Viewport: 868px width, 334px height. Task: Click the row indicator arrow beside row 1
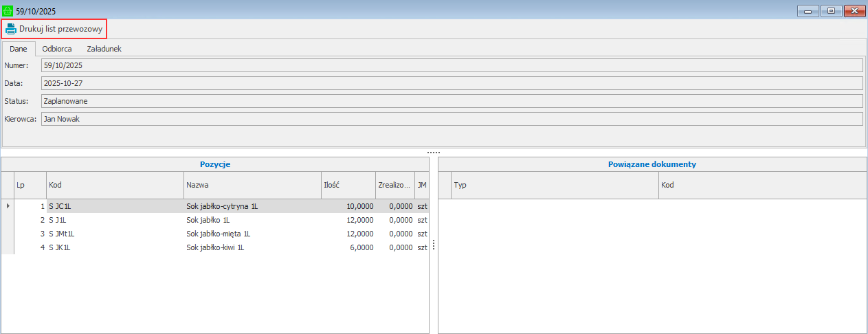tap(8, 205)
